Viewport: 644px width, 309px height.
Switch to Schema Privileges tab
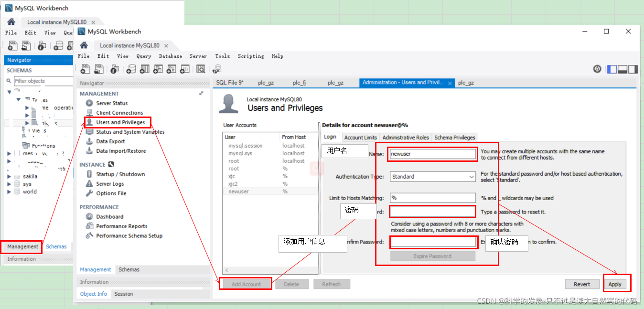point(455,138)
